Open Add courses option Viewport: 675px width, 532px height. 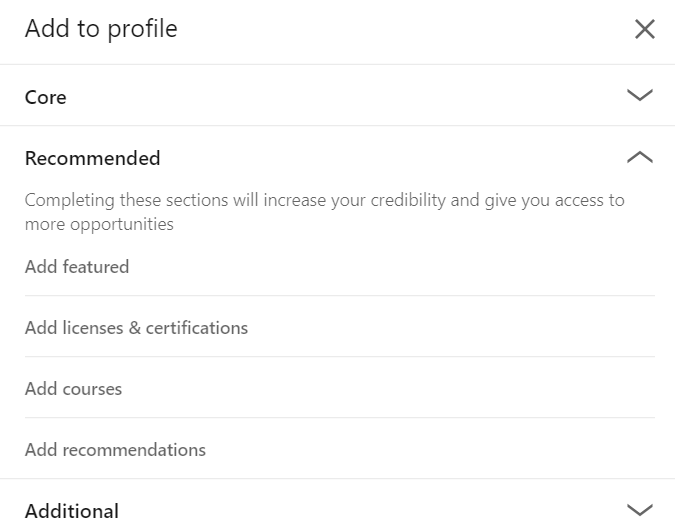pyautogui.click(x=73, y=389)
